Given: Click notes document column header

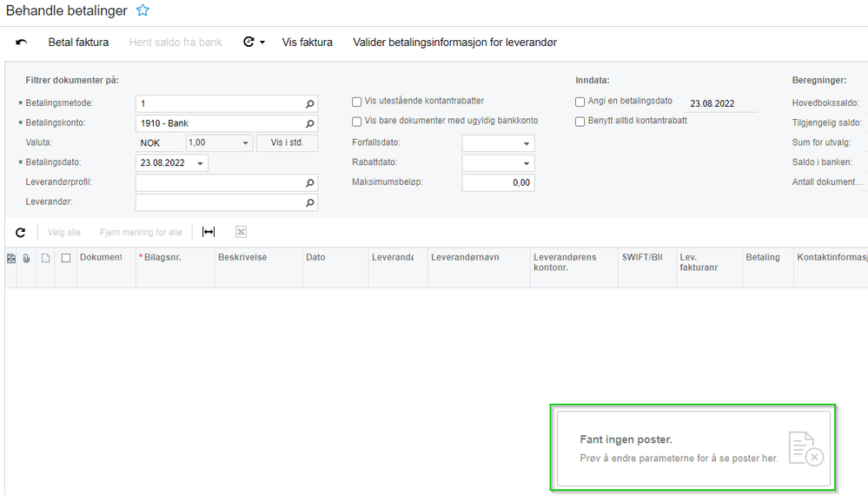Looking at the screenshot, I should (45, 258).
